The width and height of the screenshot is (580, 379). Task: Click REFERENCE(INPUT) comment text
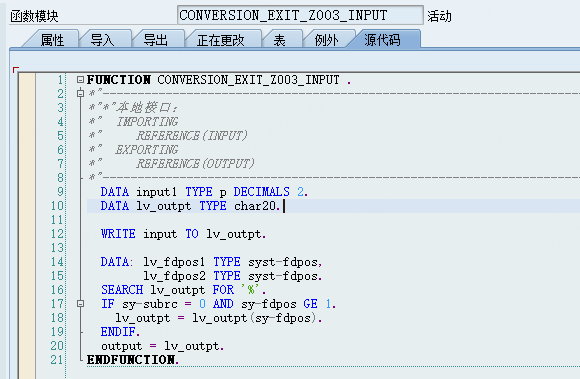(192, 136)
